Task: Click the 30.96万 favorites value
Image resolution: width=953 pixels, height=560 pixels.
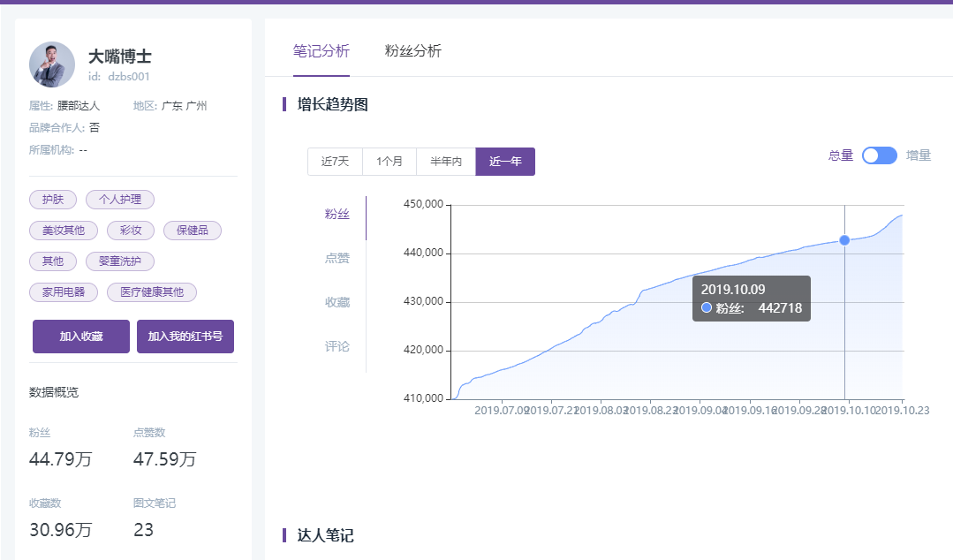Action: [60, 530]
